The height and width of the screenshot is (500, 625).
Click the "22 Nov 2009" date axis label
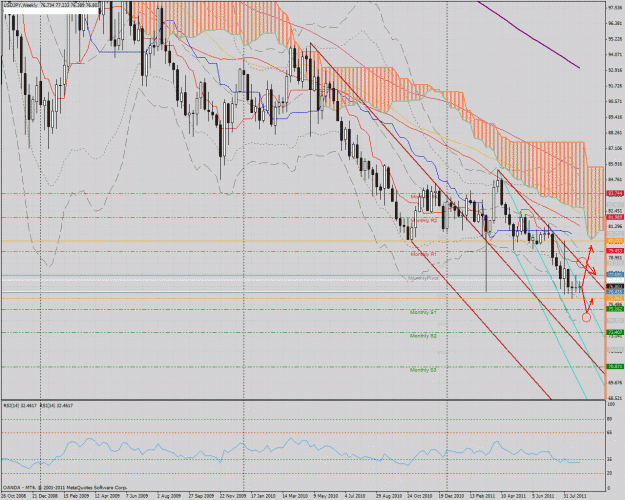coord(232,496)
